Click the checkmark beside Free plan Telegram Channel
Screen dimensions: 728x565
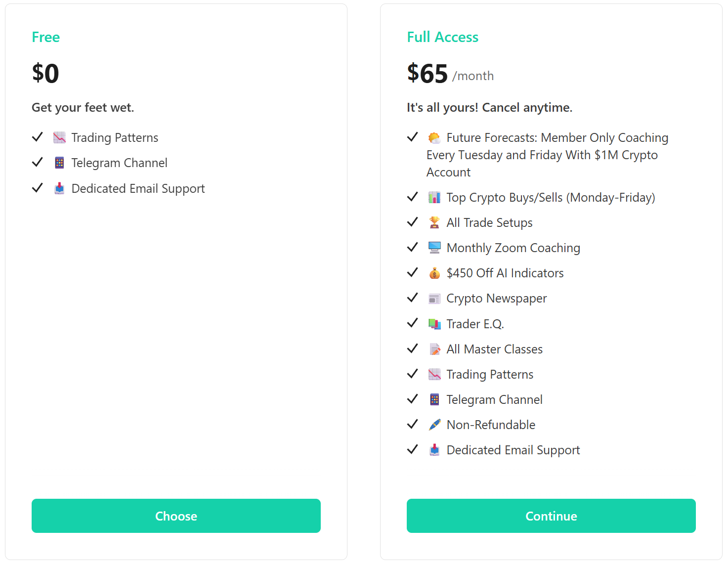[38, 162]
